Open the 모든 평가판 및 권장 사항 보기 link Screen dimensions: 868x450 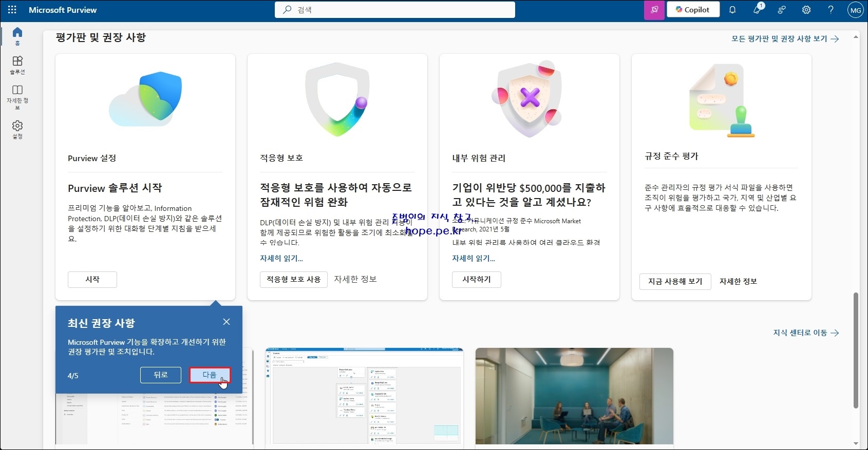tap(785, 38)
